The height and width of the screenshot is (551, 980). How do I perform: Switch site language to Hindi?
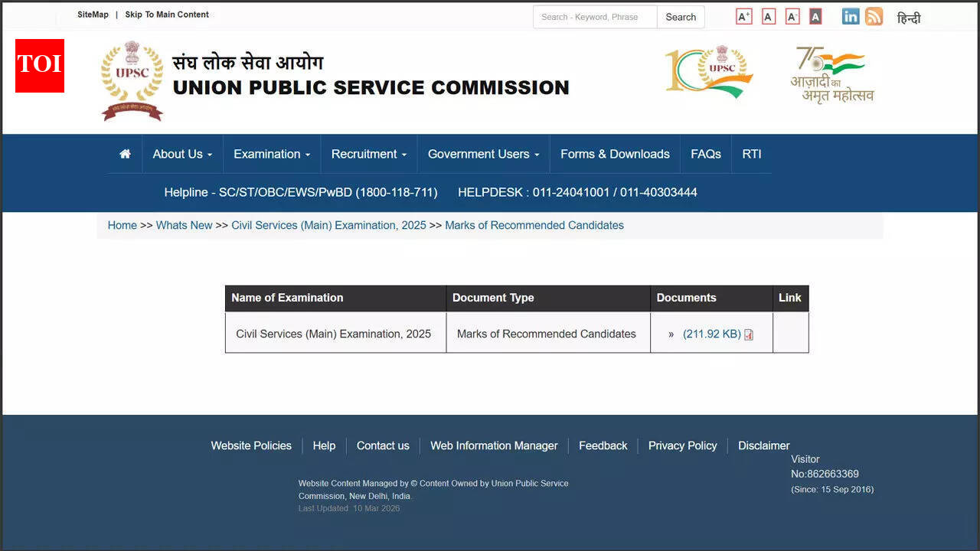[910, 17]
